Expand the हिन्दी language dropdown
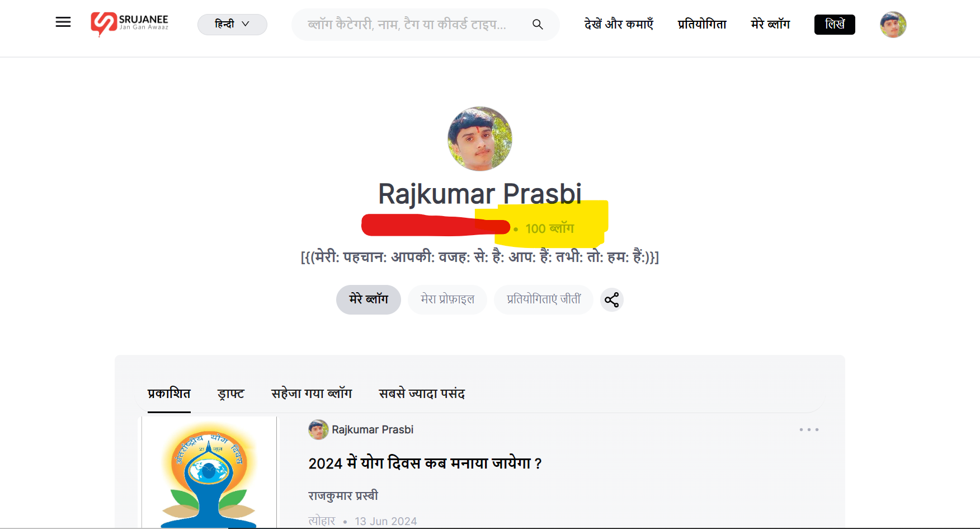Screen dimensions: 980x529 (x=232, y=24)
